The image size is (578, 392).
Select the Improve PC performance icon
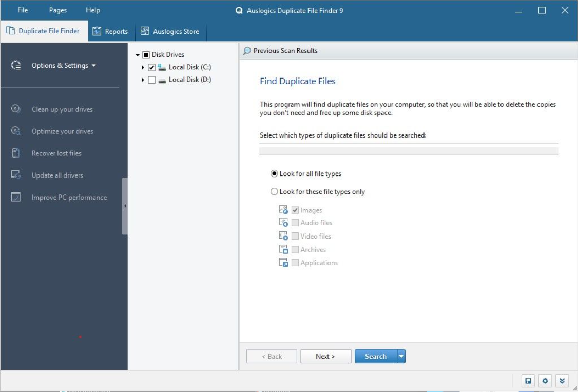click(15, 197)
